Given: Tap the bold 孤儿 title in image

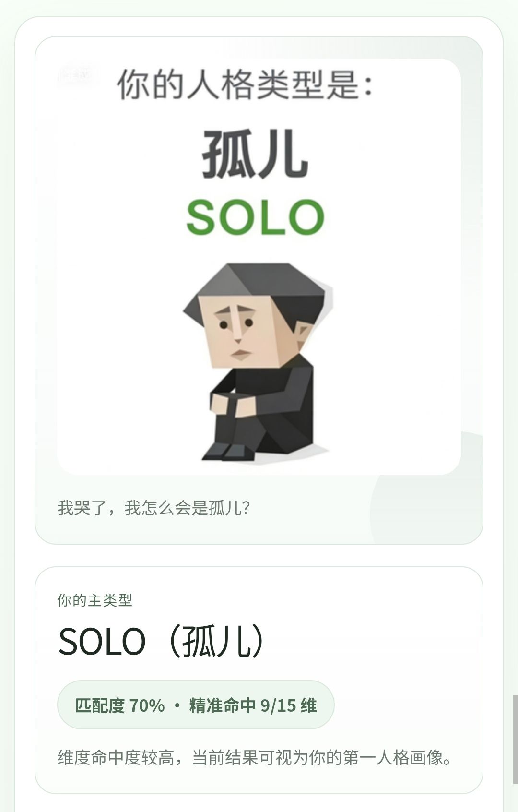Looking at the screenshot, I should 255,154.
